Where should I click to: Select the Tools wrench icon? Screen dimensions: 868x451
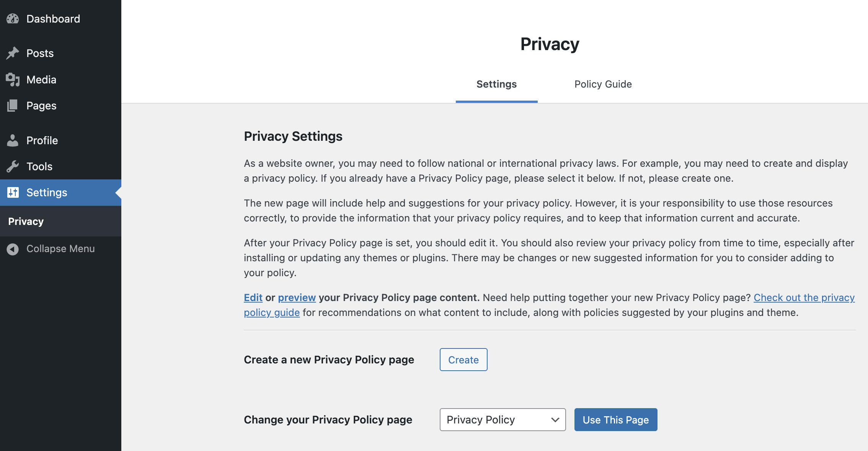(x=13, y=166)
